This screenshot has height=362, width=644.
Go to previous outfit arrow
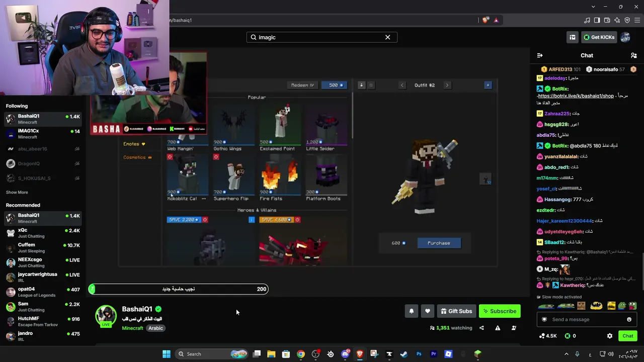tap(402, 85)
